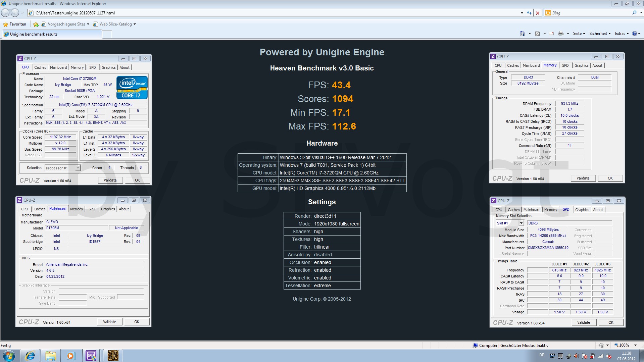Open the zoom level dropdown arrow
This screenshot has width=644, height=362.
635,345
